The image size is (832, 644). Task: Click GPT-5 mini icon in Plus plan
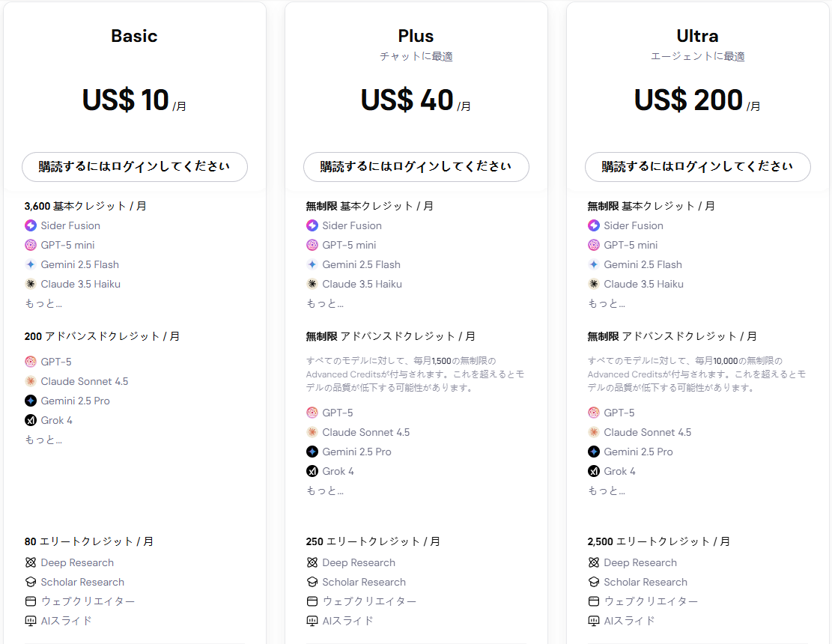[312, 245]
